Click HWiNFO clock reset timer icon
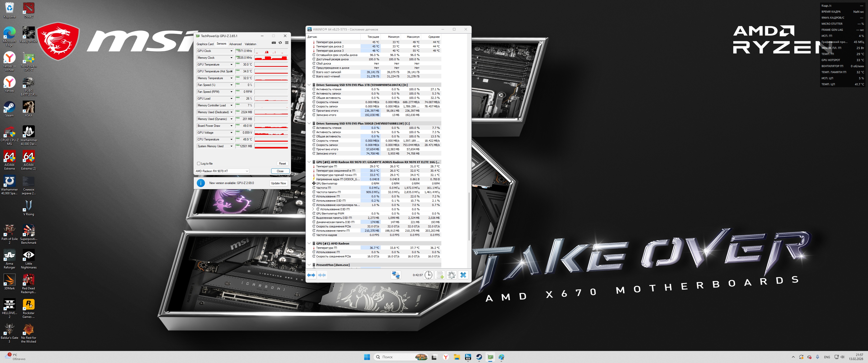This screenshot has height=363, width=868. coord(428,275)
